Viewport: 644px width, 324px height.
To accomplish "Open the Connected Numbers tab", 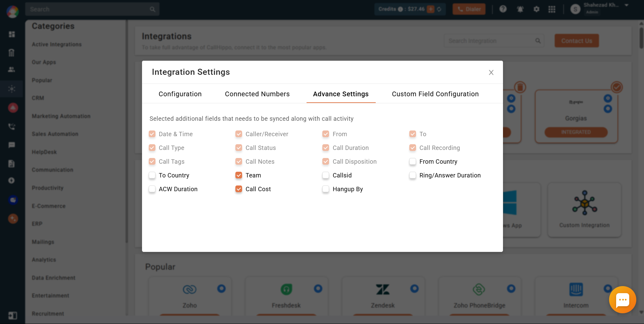I will [x=257, y=94].
